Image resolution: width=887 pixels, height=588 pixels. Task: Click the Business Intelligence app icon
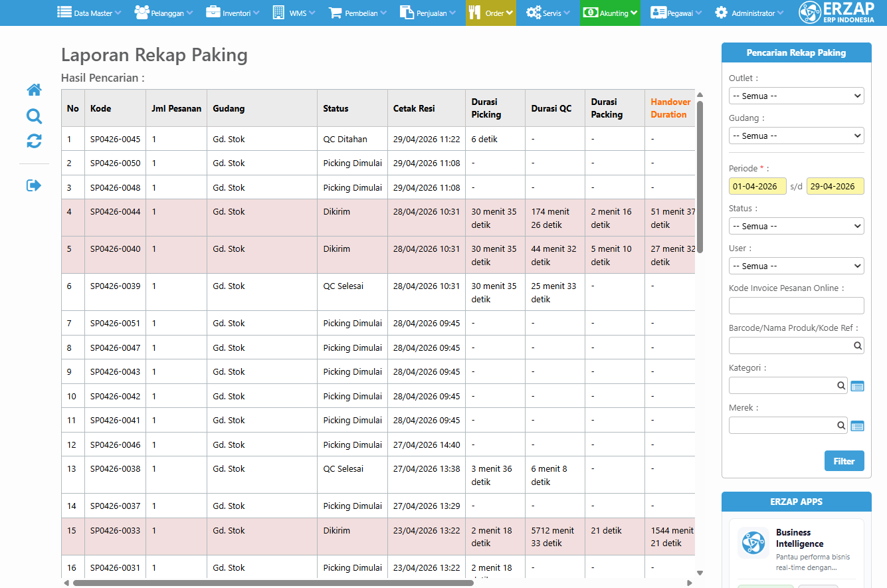point(753,543)
